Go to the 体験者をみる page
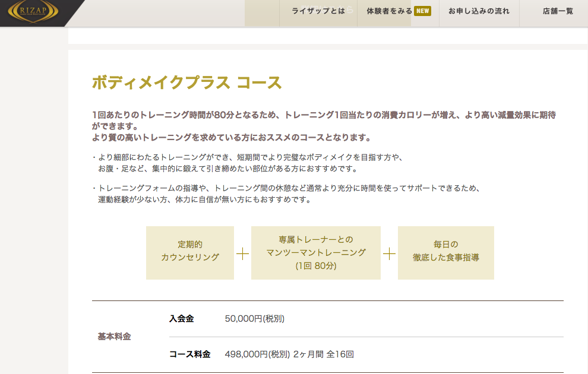Viewport: 588px width, 374px height. (x=389, y=11)
